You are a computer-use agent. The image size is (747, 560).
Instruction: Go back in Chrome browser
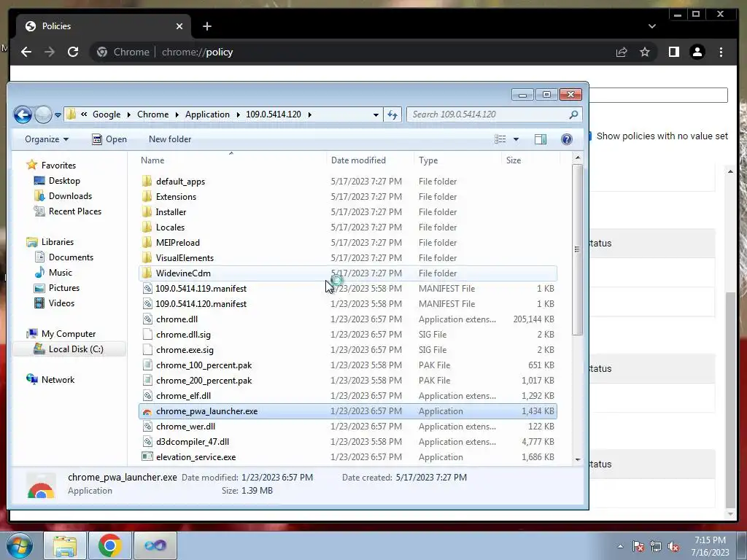[x=26, y=52]
